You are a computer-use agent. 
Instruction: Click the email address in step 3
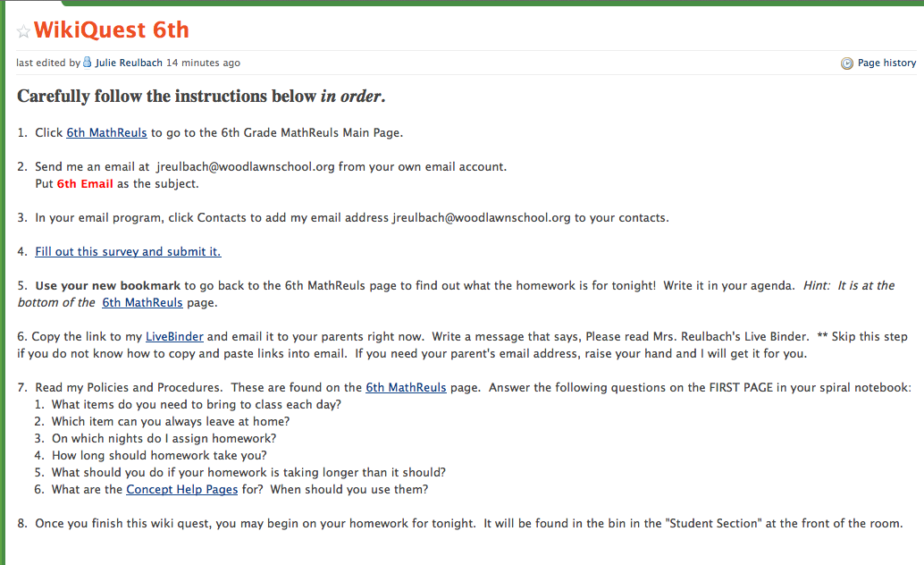click(x=481, y=218)
